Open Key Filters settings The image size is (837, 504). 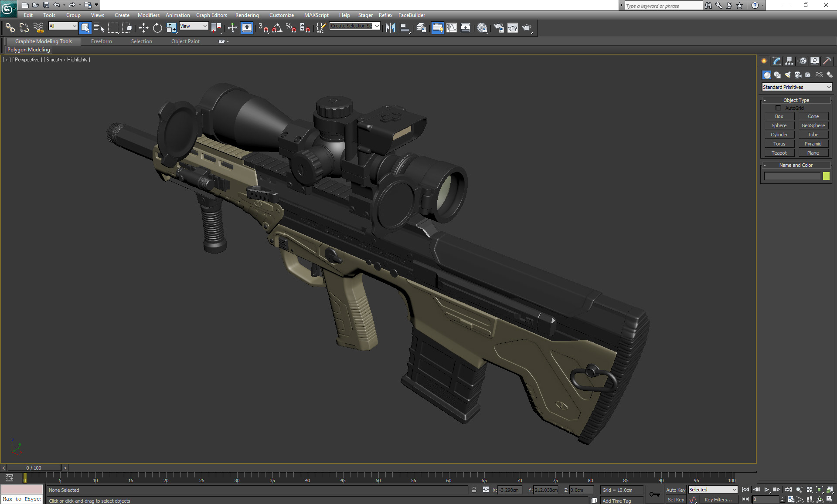(x=719, y=499)
